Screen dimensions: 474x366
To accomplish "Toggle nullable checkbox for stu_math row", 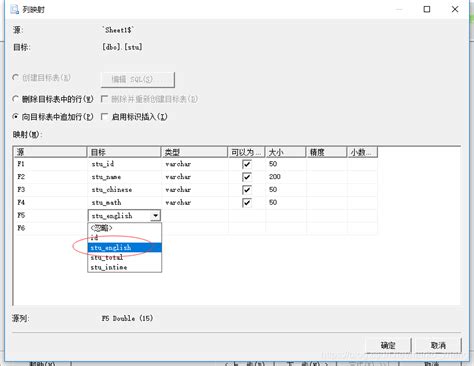I will pyautogui.click(x=247, y=203).
